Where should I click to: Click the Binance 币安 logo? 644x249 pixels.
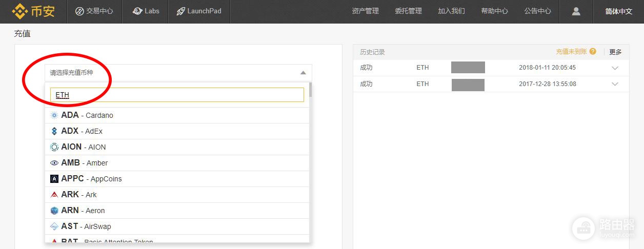[34, 11]
